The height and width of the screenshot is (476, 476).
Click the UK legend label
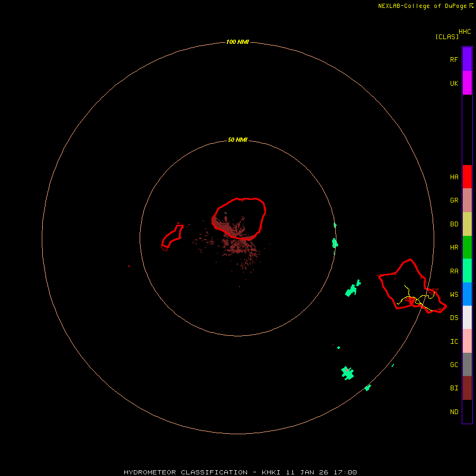(454, 83)
